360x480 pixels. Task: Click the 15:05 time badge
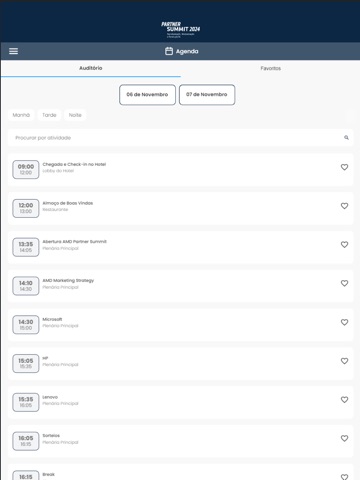[26, 363]
